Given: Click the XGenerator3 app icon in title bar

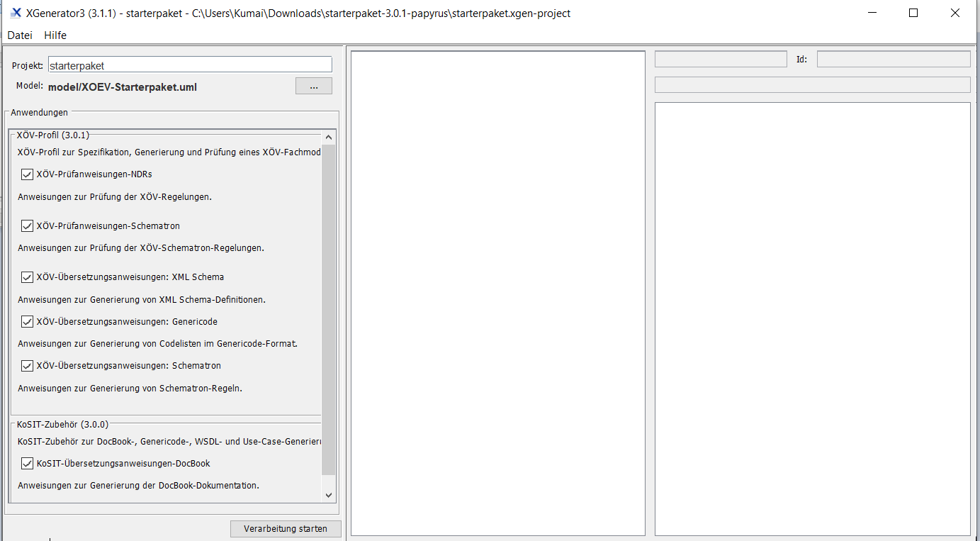Looking at the screenshot, I should point(16,13).
